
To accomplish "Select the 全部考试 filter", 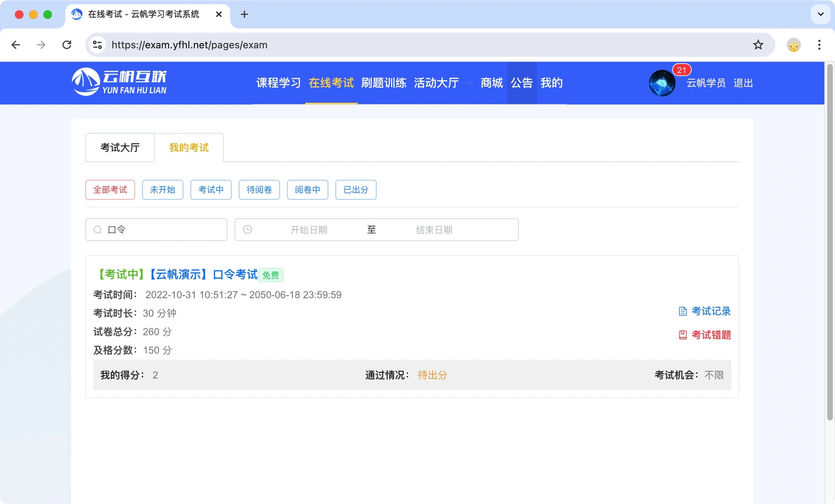I will point(110,190).
